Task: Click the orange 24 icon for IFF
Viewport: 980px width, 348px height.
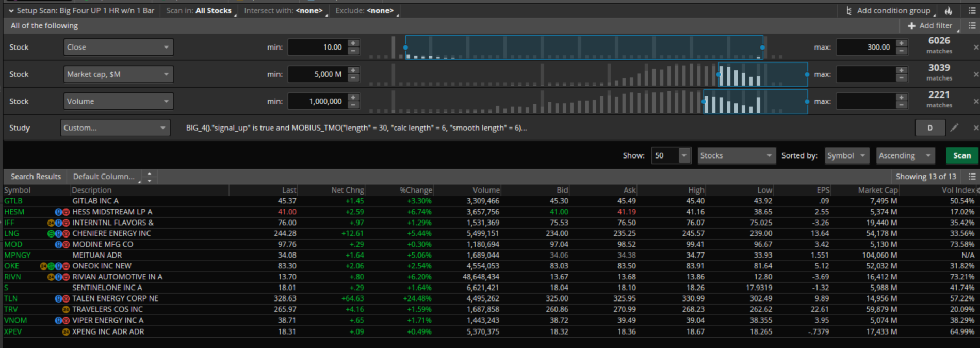Action: [x=51, y=223]
